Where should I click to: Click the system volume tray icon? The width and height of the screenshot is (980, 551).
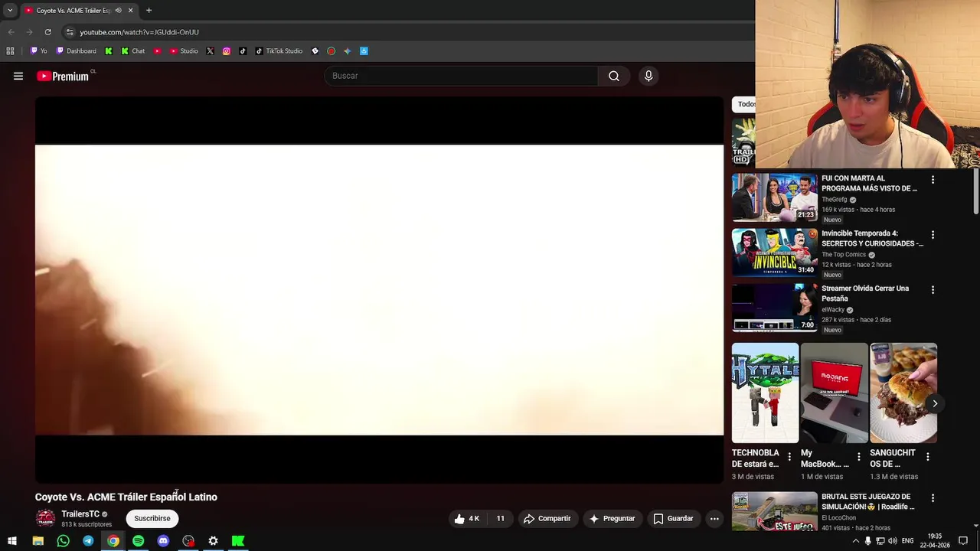pyautogui.click(x=892, y=541)
